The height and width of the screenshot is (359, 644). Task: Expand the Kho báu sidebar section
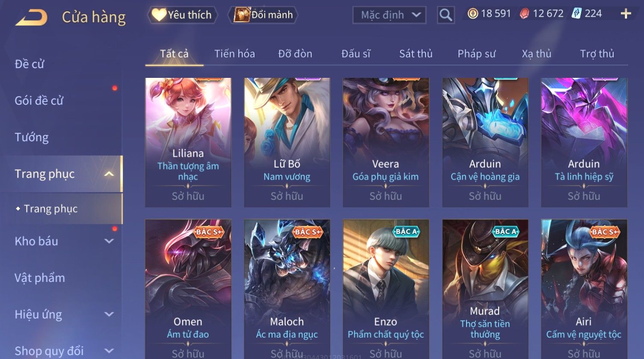coord(109,241)
